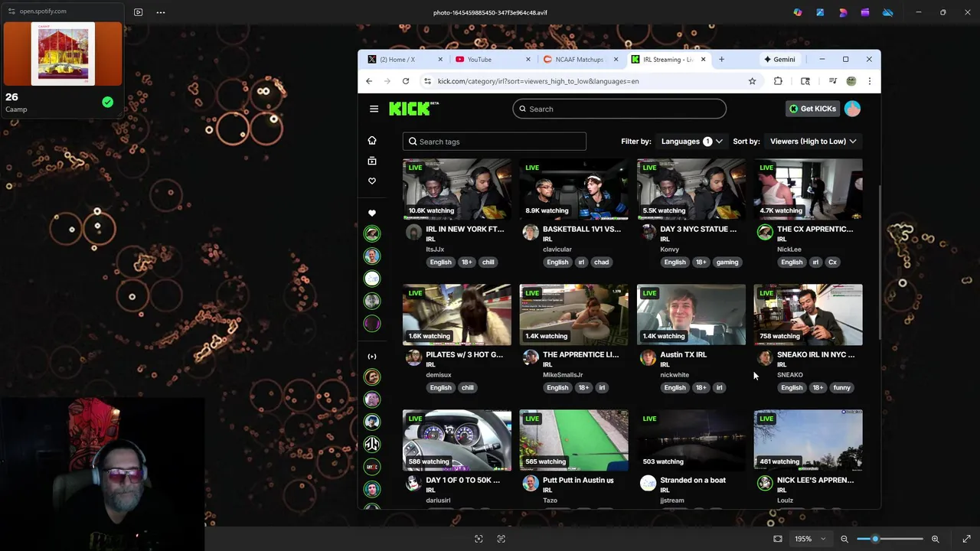980x551 pixels.
Task: Click the Clipchamp icon in Photos title bar
Action: click(865, 12)
